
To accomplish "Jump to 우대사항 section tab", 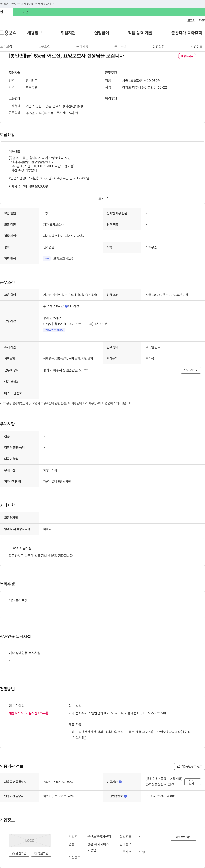I will coord(82,46).
